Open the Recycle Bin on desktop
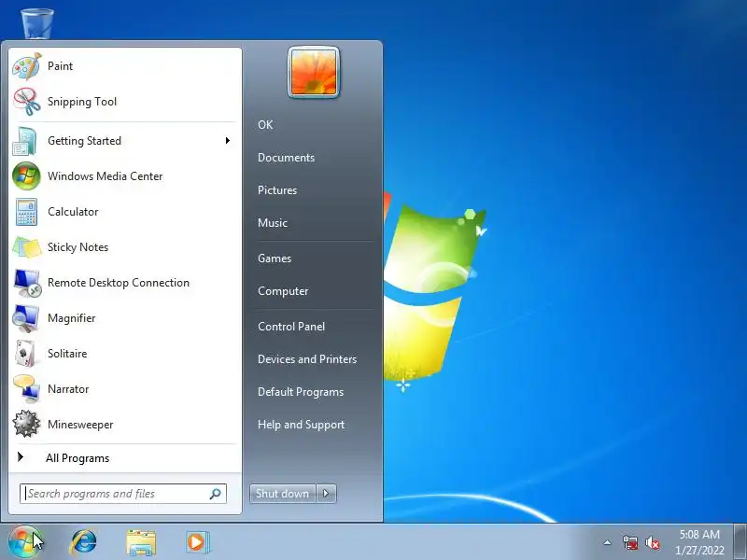 click(x=37, y=23)
